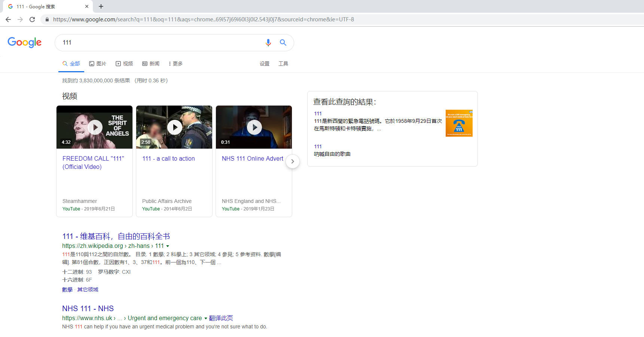Click the site lock icon in address bar
The width and height of the screenshot is (644, 337).
pos(47,19)
